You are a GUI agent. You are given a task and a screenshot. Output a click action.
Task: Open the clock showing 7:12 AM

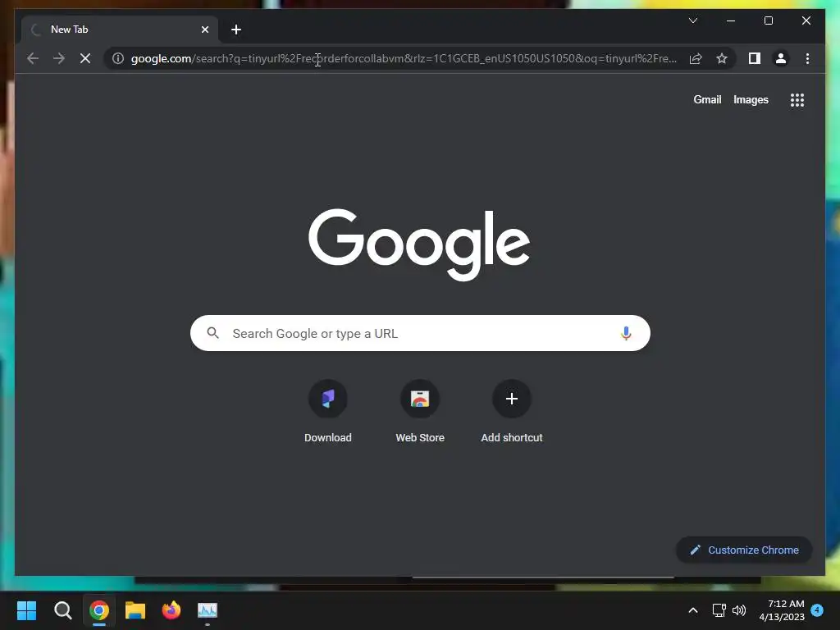pos(782,610)
